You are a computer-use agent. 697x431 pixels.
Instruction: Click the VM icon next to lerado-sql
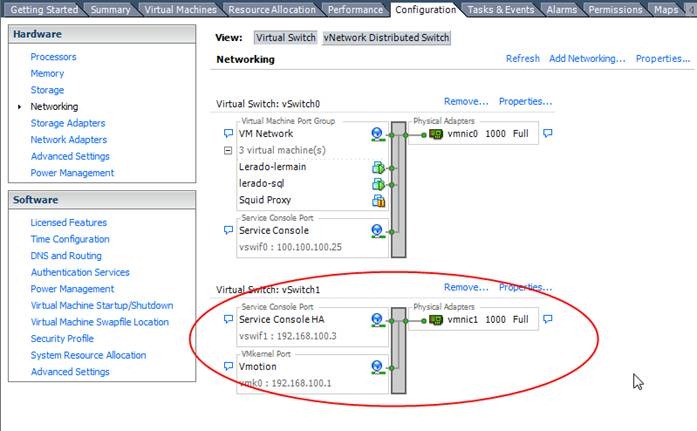(378, 184)
